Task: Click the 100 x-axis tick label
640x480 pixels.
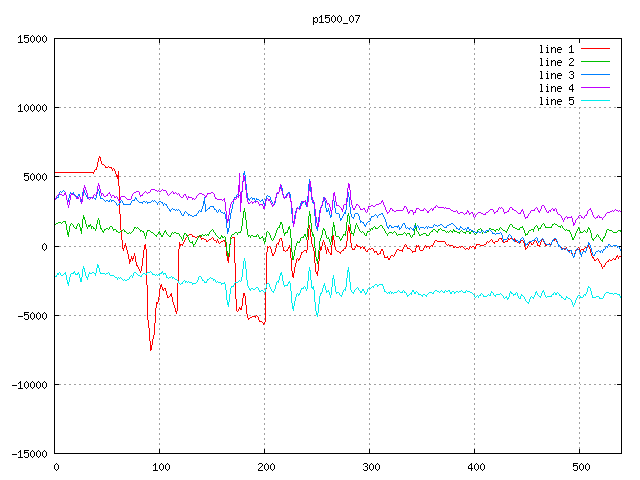Action: point(160,467)
